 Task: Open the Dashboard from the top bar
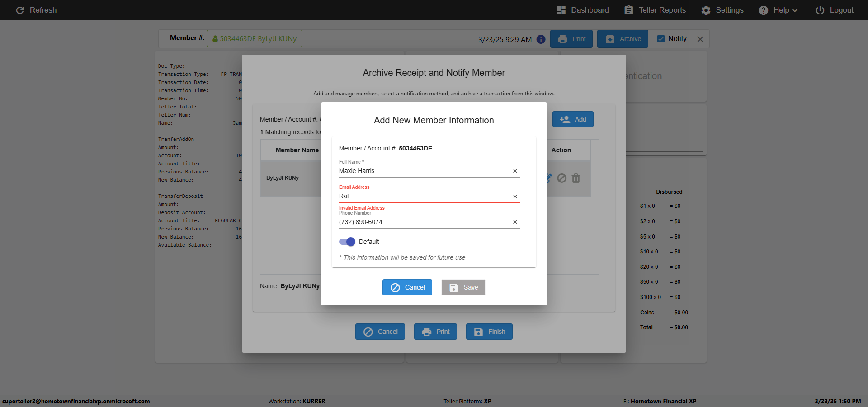(583, 10)
